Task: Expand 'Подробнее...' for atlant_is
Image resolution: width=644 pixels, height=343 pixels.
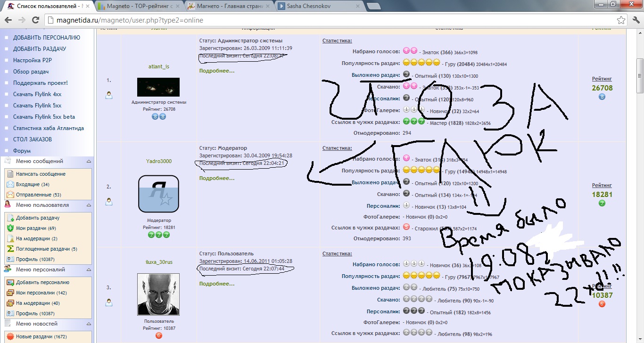Action: point(217,71)
